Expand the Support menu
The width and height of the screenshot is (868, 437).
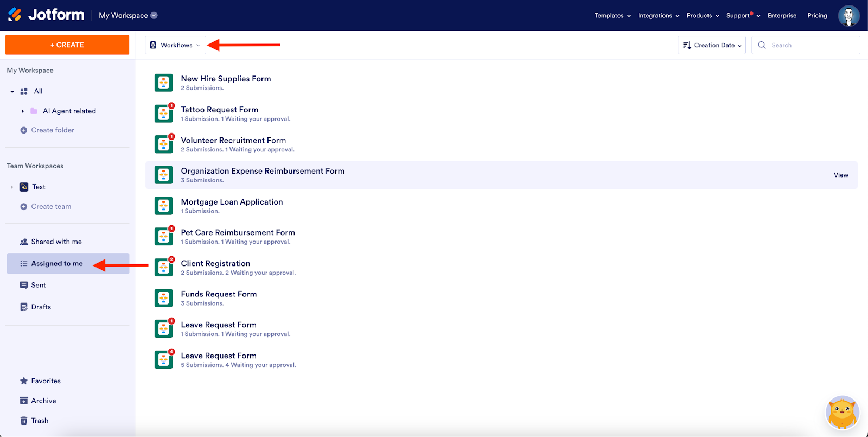click(744, 16)
